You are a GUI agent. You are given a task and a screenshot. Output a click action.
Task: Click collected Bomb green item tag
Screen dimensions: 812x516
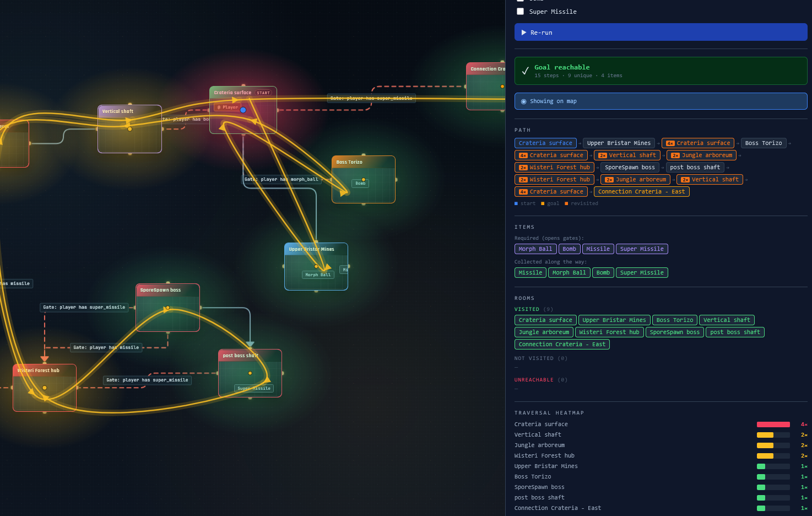click(x=603, y=272)
